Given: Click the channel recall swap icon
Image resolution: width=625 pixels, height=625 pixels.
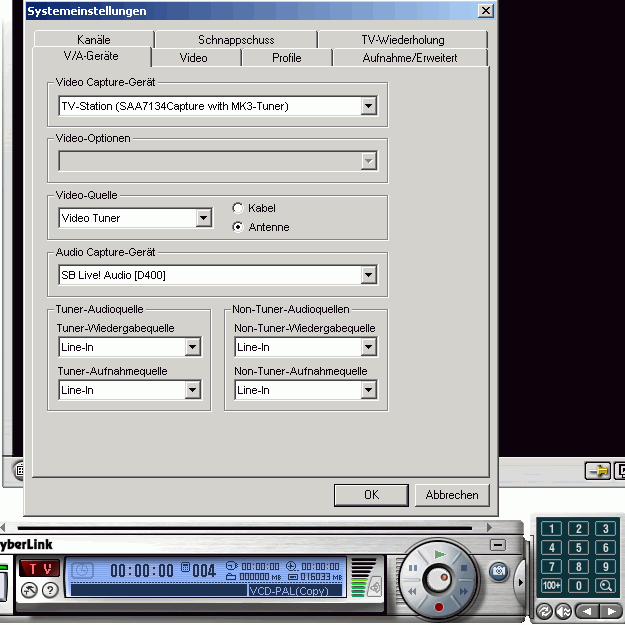Looking at the screenshot, I should [544, 611].
